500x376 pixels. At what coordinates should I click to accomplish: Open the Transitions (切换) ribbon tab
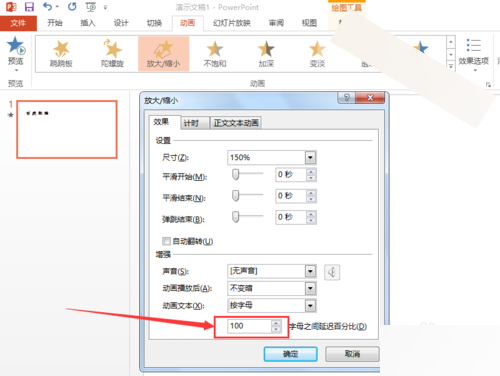(x=154, y=23)
